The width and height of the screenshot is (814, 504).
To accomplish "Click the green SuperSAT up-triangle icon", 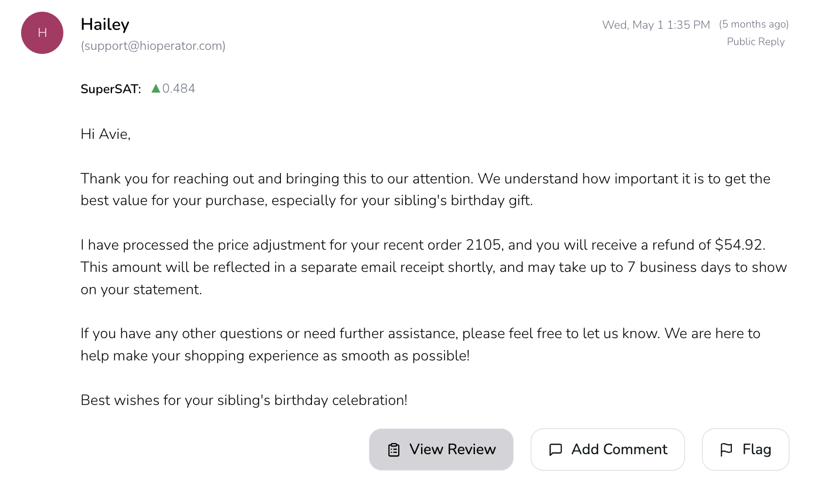I will tap(155, 88).
